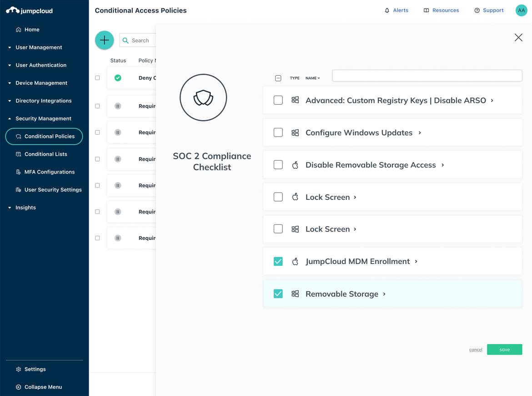This screenshot has width=532, height=396.
Task: Check the Configure Windows Updates checkbox
Action: point(278,132)
